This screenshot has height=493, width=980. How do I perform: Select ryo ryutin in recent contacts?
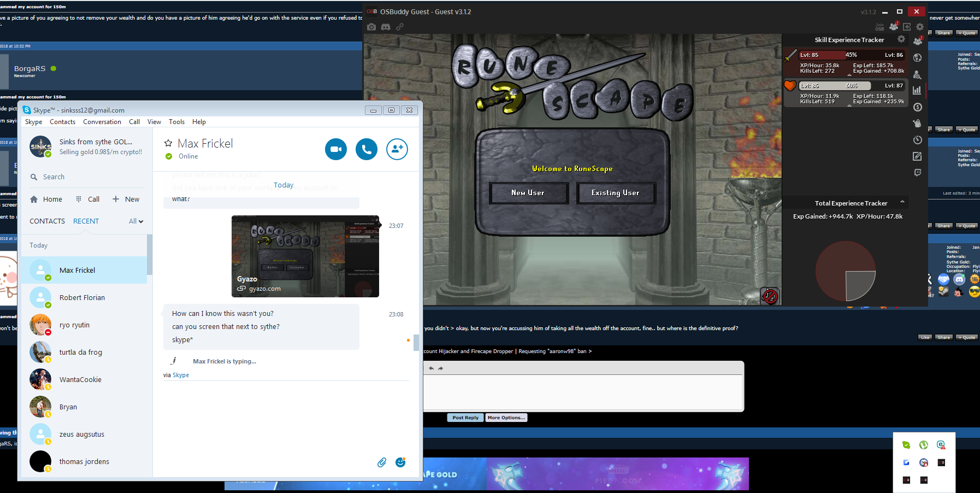[84, 325]
